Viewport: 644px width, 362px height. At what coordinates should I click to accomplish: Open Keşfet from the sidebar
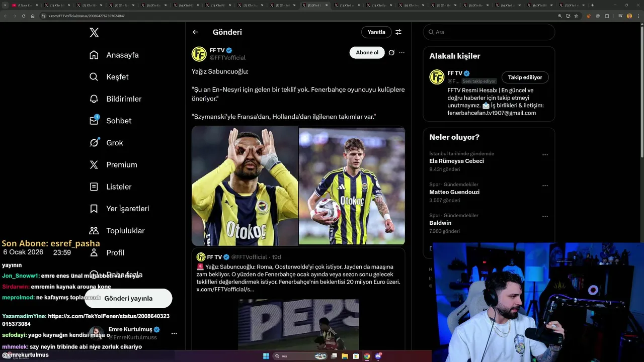(109, 77)
